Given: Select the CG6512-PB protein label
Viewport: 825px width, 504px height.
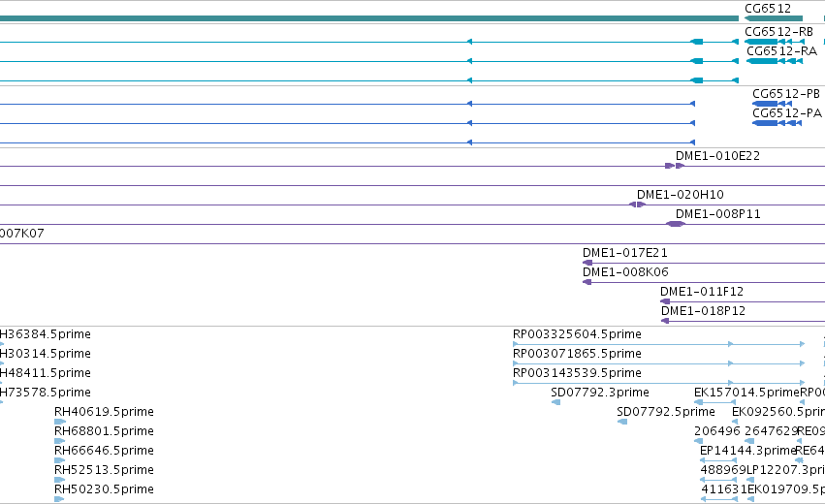Looking at the screenshot, I should coord(786,94).
